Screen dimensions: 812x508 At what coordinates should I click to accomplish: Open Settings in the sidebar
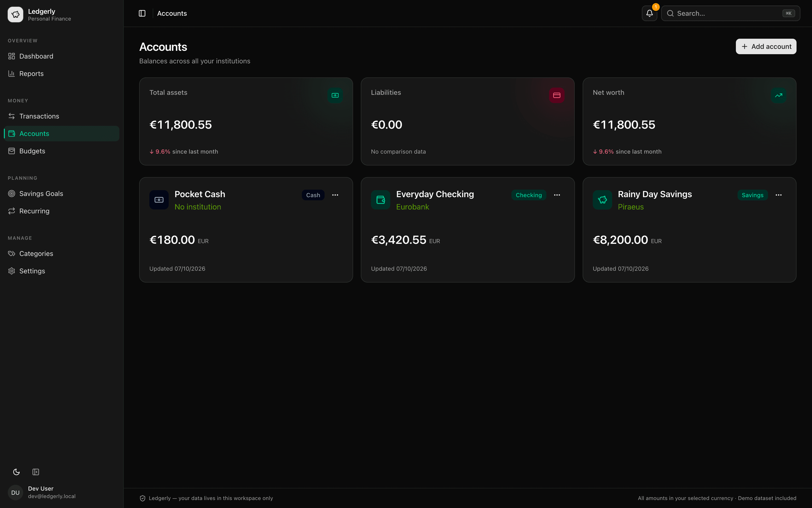pos(62,271)
